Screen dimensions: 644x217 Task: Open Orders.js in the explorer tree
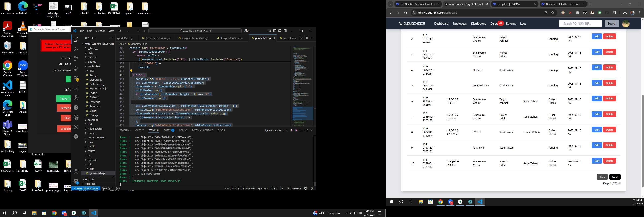click(x=95, y=97)
